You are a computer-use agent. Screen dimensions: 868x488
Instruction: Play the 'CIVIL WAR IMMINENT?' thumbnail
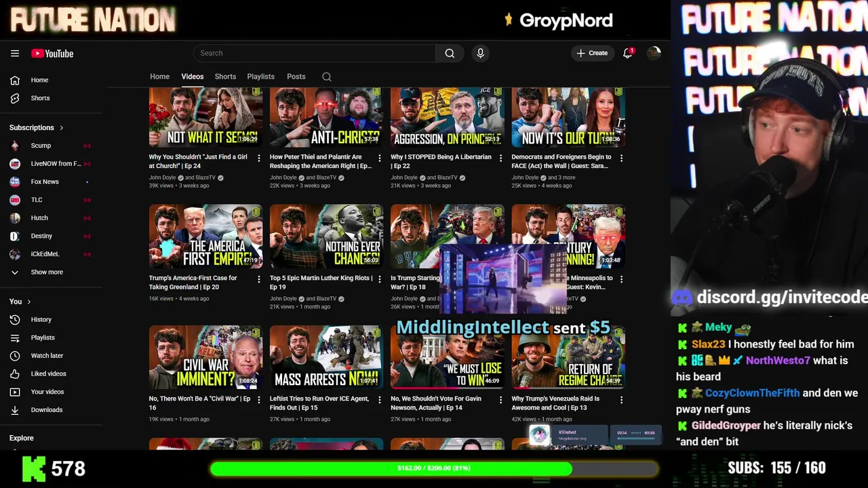coord(205,357)
